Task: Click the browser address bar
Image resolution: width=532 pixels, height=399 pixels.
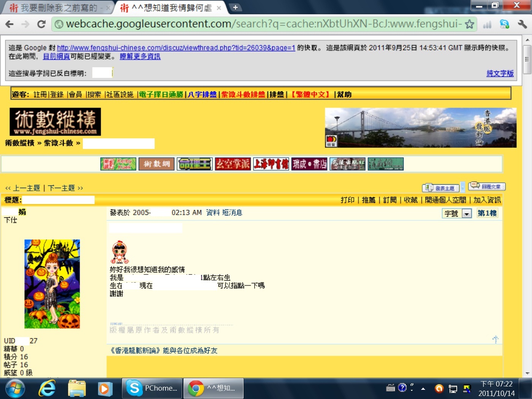Action: (262, 24)
